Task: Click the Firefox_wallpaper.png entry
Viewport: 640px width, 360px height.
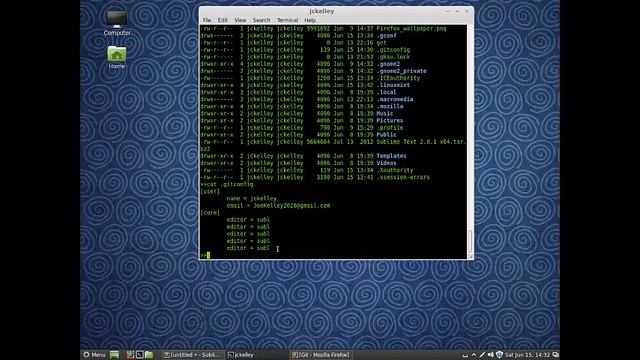Action: pyautogui.click(x=411, y=29)
